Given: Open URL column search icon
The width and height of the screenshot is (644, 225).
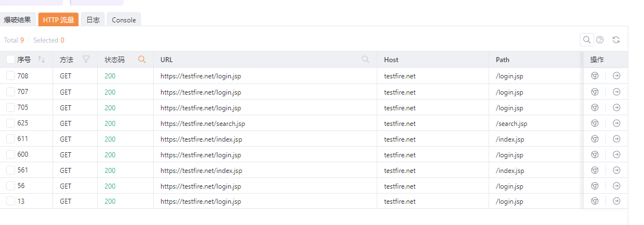Looking at the screenshot, I should (365, 59).
